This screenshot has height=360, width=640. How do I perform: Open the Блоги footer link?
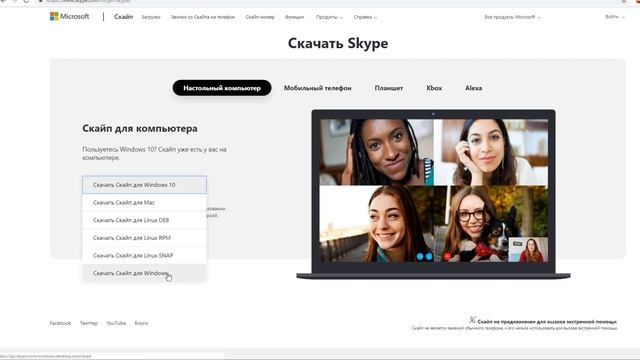141,323
